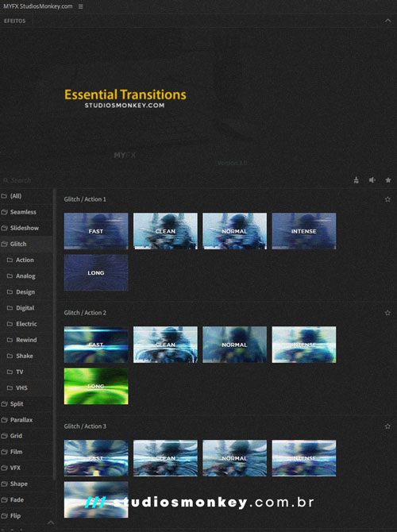Toggle the sound speaker icon
397x532 pixels.
coord(372,179)
